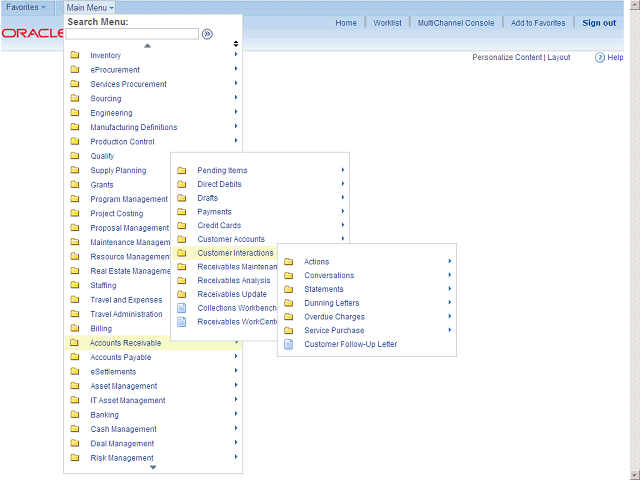Viewport: 640px width, 480px height.
Task: Click the Help question mark icon
Action: [x=599, y=58]
